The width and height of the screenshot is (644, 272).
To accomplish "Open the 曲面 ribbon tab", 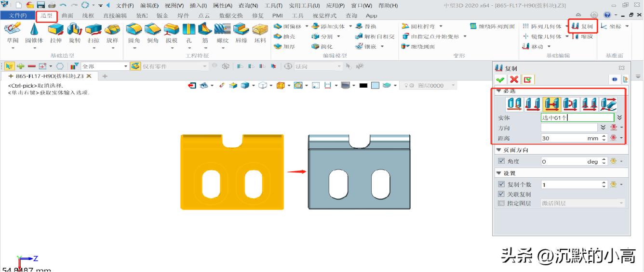I will [67, 15].
